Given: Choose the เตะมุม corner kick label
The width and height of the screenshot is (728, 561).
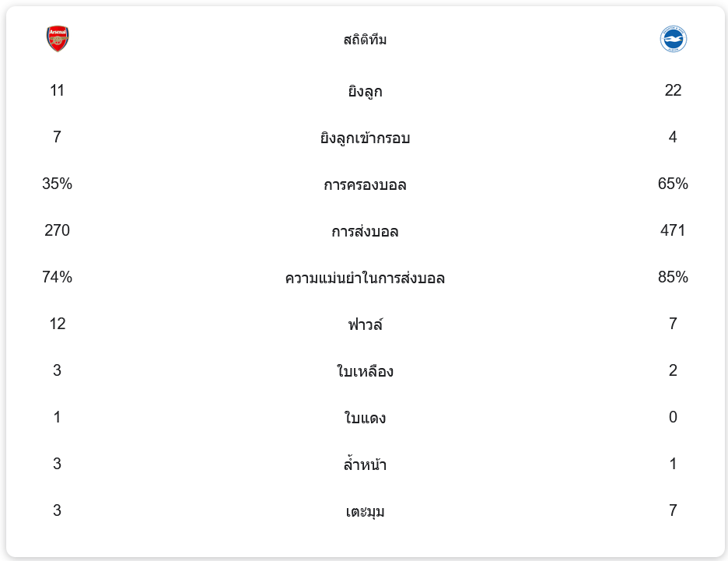Looking at the screenshot, I should pyautogui.click(x=365, y=512).
